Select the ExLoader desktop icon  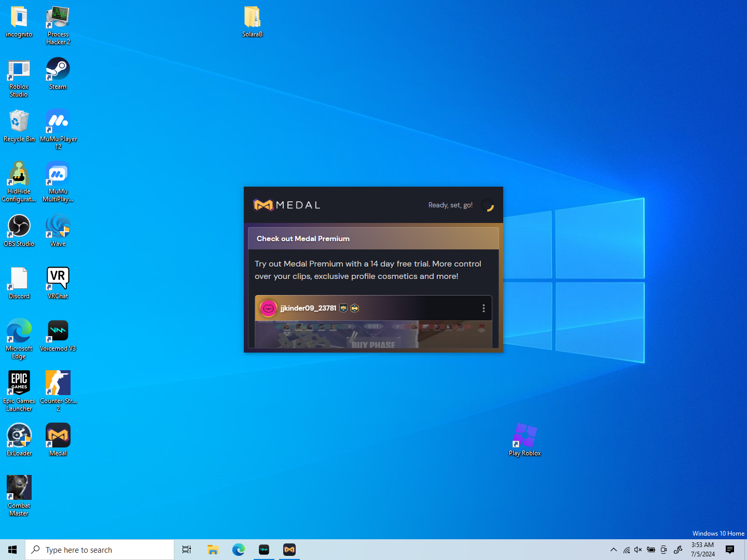pos(19,440)
